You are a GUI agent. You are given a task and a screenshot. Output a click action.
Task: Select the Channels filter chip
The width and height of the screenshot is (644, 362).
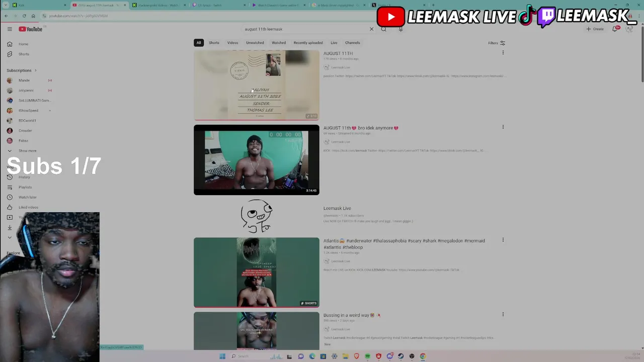[352, 43]
